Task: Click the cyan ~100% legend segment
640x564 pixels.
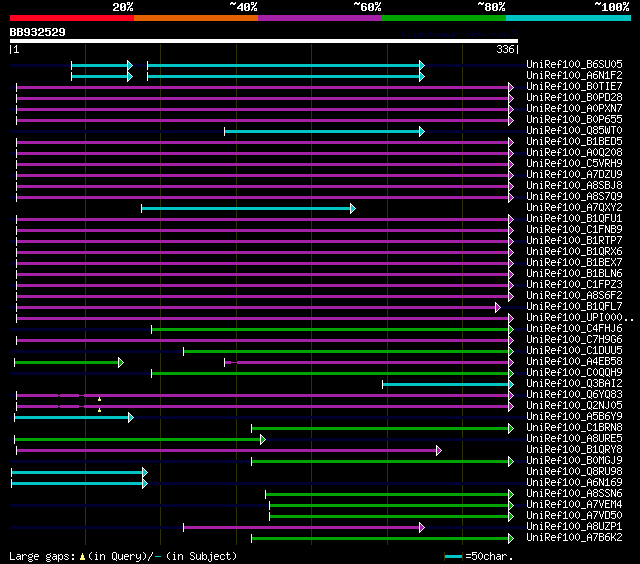Action: click(567, 18)
